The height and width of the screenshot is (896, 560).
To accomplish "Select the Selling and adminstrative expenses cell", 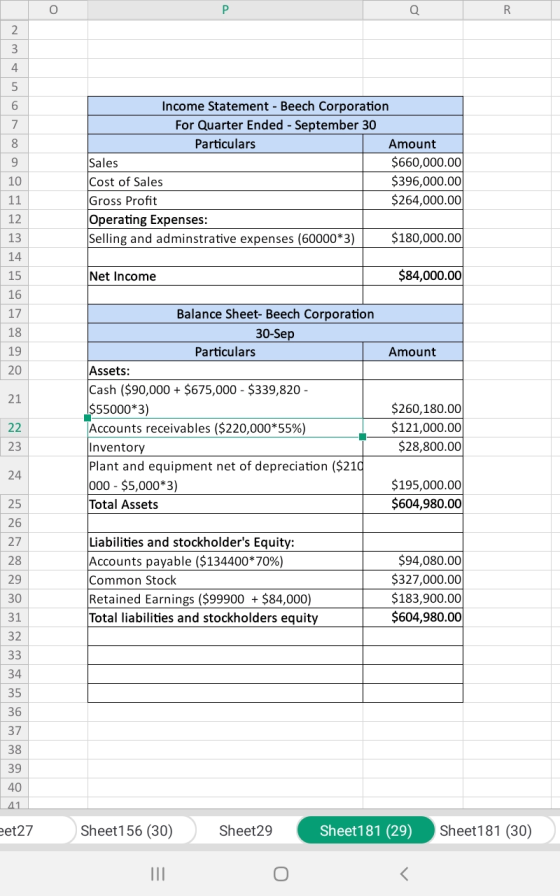I will coord(225,238).
